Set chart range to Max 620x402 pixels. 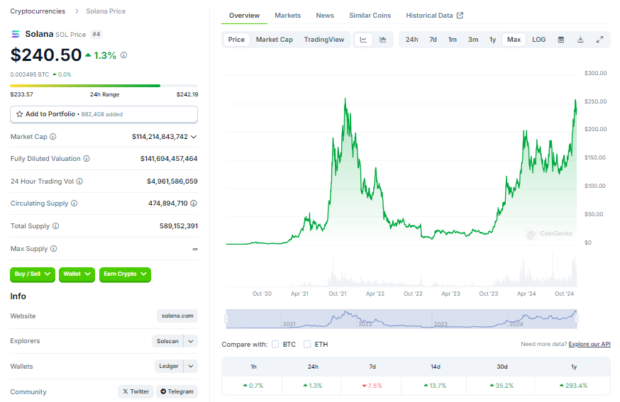click(514, 40)
